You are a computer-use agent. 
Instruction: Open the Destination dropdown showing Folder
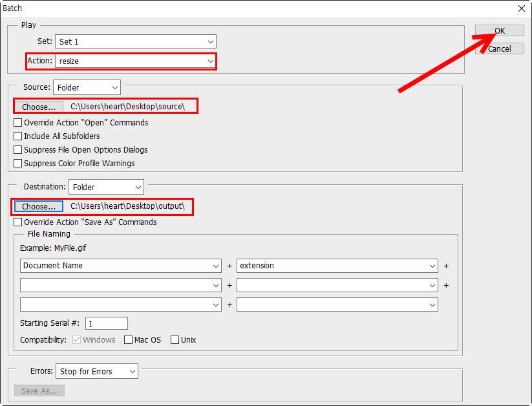106,187
